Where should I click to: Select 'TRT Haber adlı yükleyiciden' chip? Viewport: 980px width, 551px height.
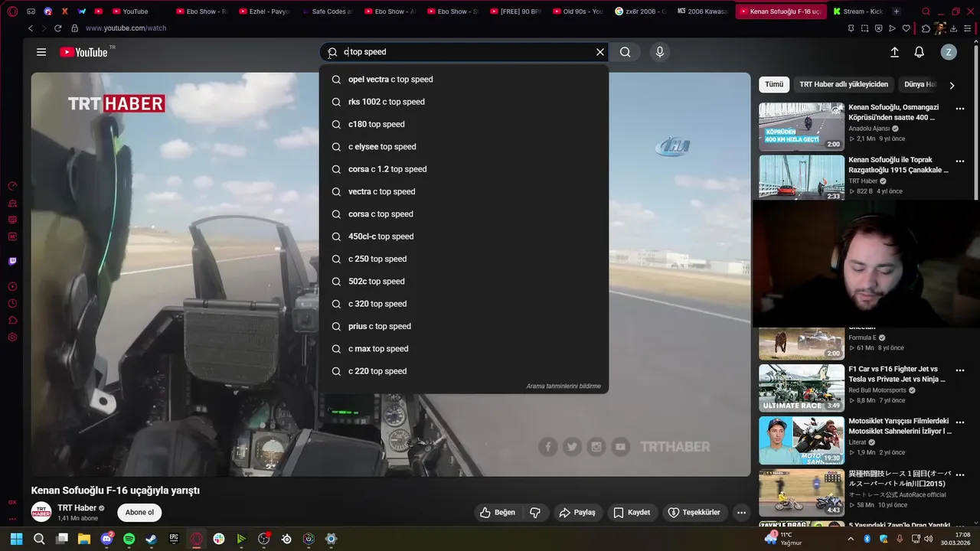pyautogui.click(x=844, y=84)
